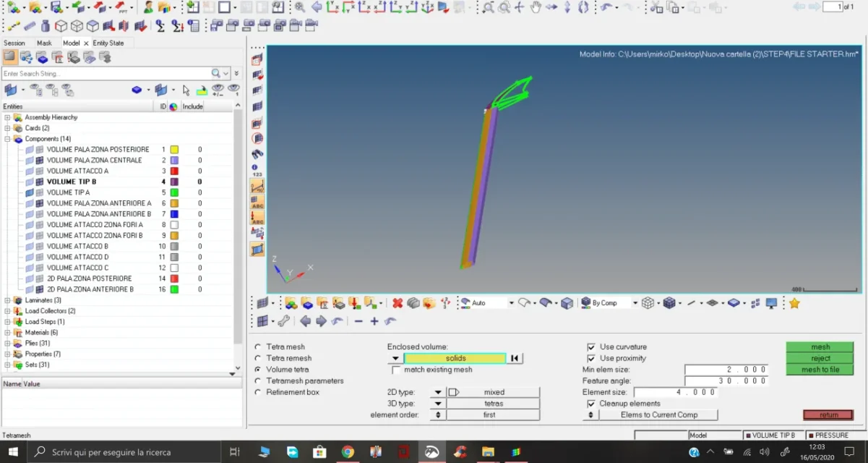Click the Elems to Current Comp button

[x=658, y=415]
